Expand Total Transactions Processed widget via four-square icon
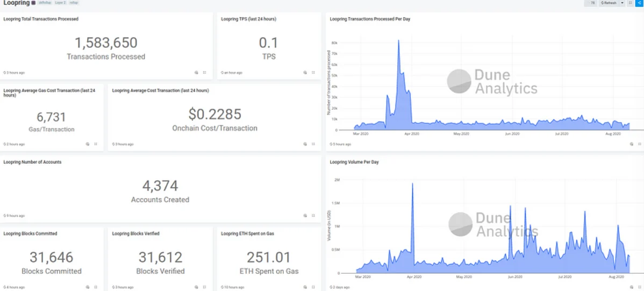This screenshot has width=644, height=291. (204, 72)
